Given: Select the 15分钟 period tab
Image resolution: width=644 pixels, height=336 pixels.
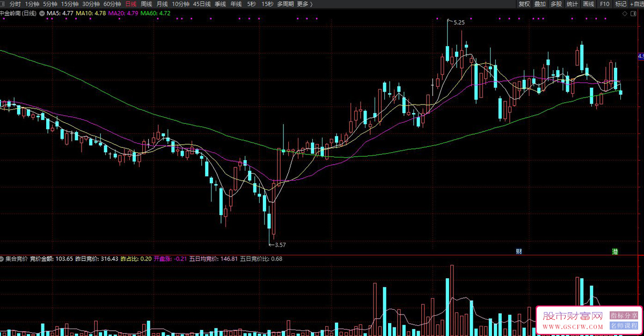Looking at the screenshot, I should click(70, 4).
